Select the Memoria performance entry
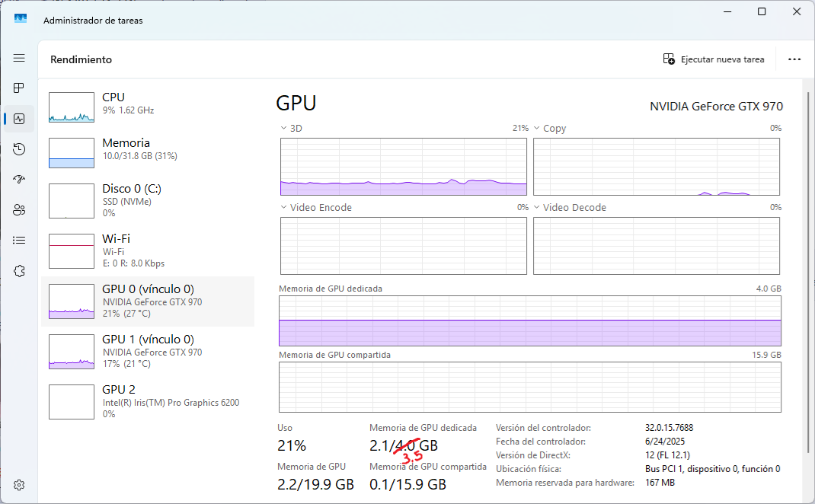815x504 pixels. [148, 153]
